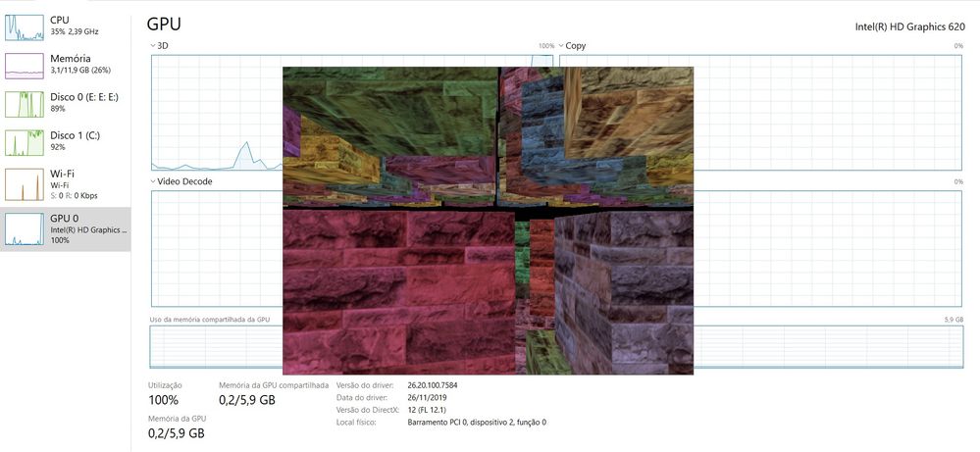Image resolution: width=980 pixels, height=452 pixels.
Task: Click DirectX version 12 (FL 12.1)
Action: click(x=429, y=410)
